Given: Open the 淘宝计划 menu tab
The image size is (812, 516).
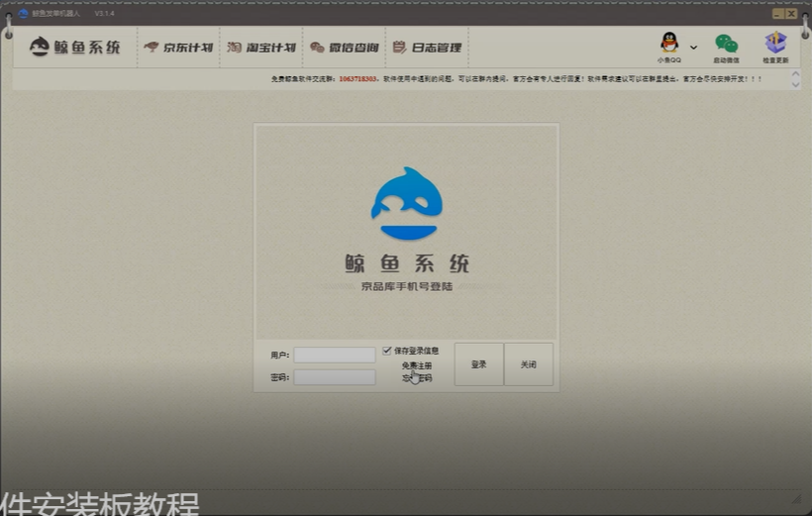Looking at the screenshot, I should click(261, 48).
